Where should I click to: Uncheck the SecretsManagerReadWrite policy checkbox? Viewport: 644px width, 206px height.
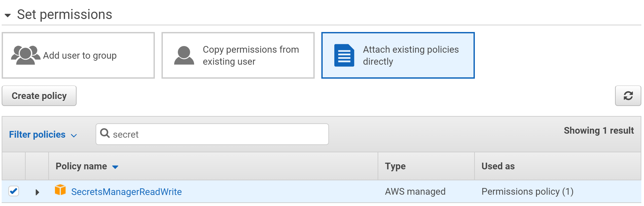tap(13, 191)
